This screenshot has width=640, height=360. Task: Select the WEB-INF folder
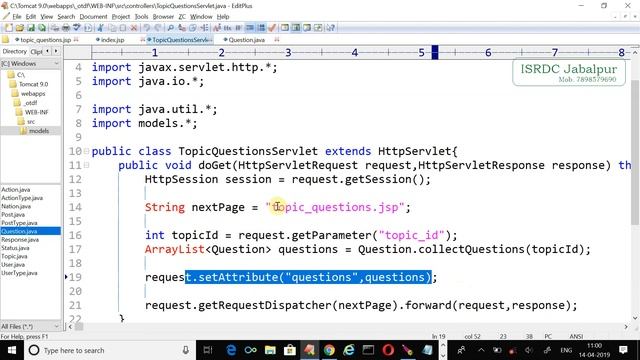37,112
